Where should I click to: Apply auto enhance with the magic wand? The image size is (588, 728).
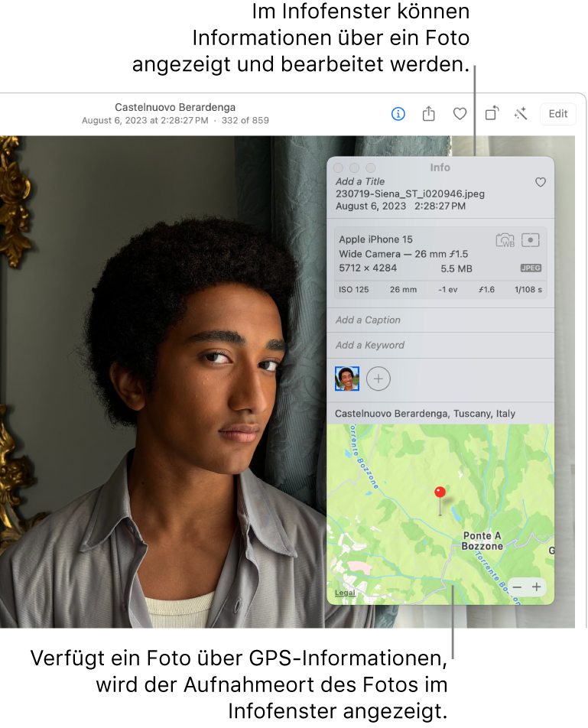521,114
